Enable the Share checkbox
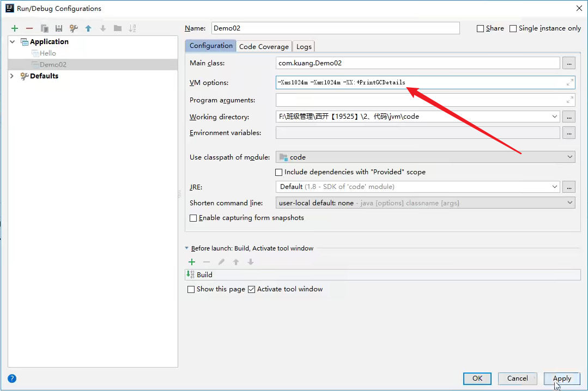The width and height of the screenshot is (588, 391). point(480,28)
